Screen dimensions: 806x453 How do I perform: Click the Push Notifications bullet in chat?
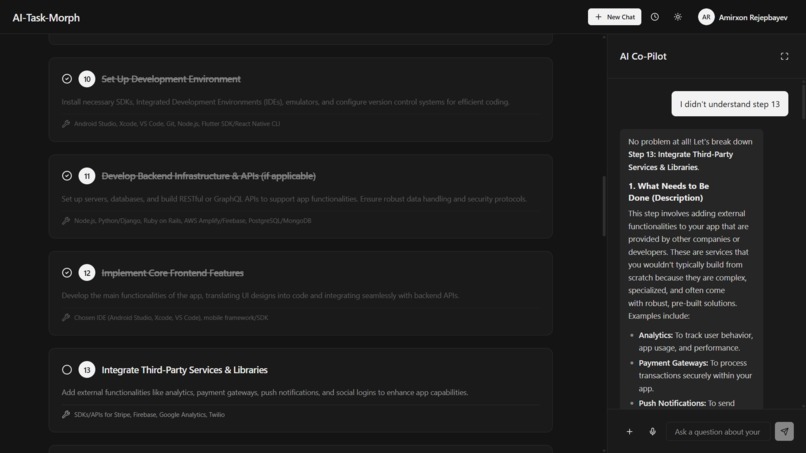coord(686,403)
